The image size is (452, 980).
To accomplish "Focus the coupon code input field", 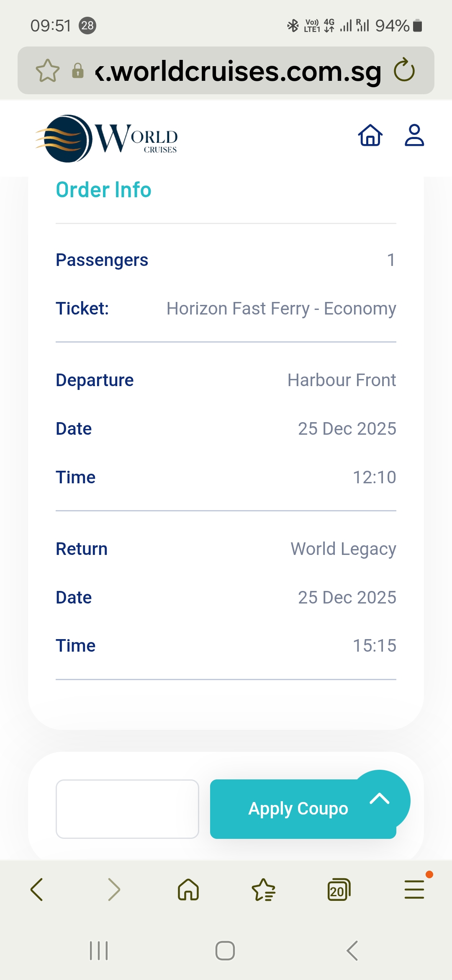I will [x=127, y=809].
